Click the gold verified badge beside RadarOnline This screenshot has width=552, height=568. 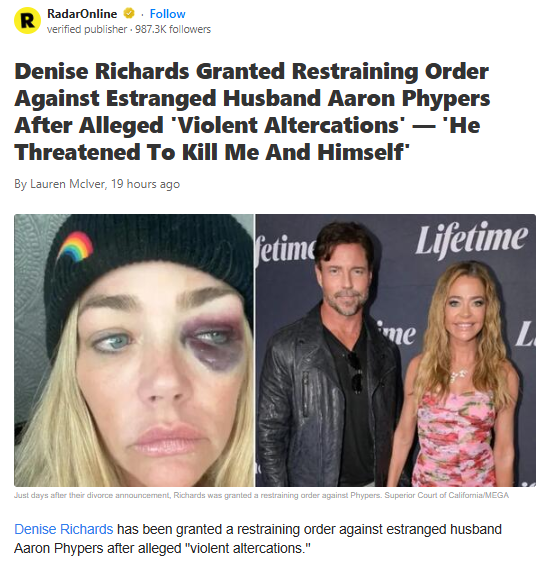point(129,14)
